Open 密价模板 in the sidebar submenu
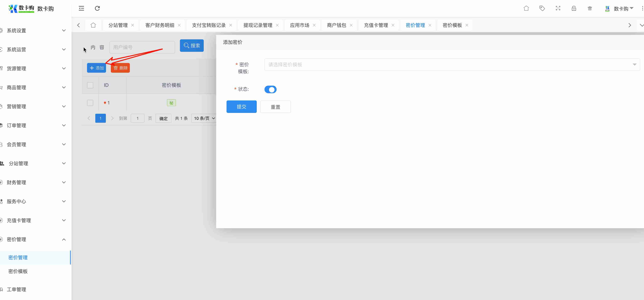Viewport: 644px width, 300px height. click(x=18, y=271)
